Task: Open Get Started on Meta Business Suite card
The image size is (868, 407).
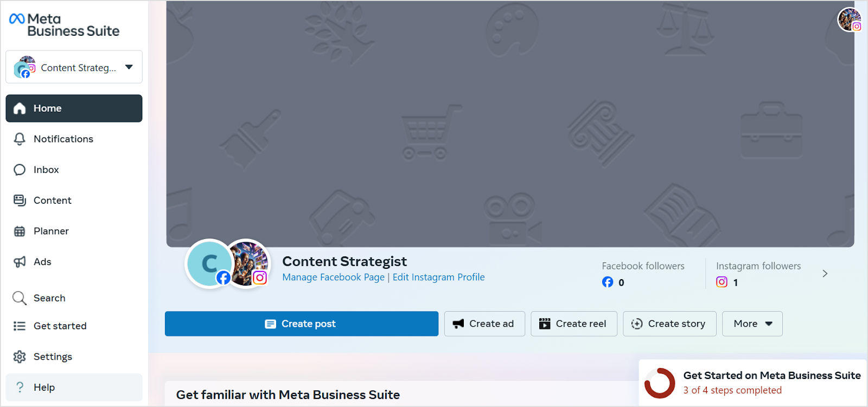Action: [753, 383]
